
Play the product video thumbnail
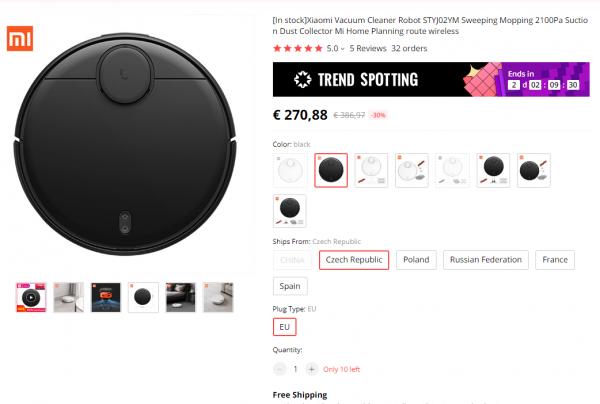pyautogui.click(x=31, y=297)
